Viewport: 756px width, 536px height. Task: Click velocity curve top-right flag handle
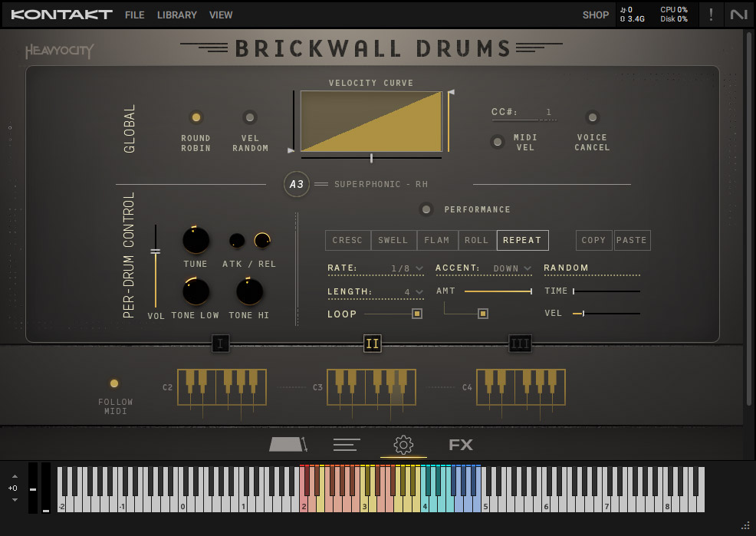[x=452, y=91]
